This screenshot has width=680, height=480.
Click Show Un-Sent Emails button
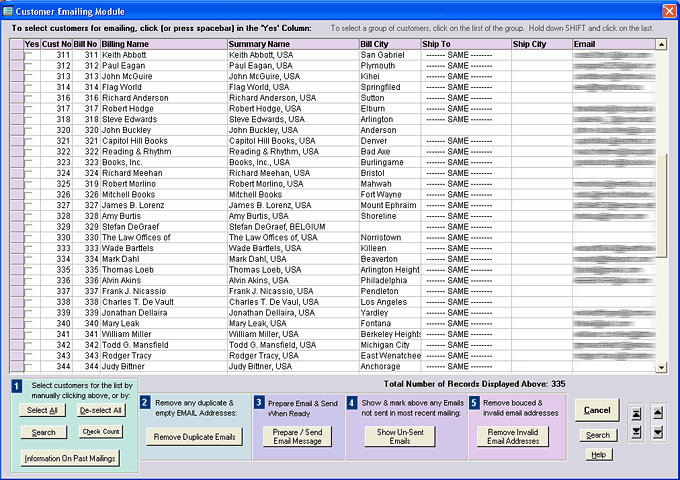(400, 437)
